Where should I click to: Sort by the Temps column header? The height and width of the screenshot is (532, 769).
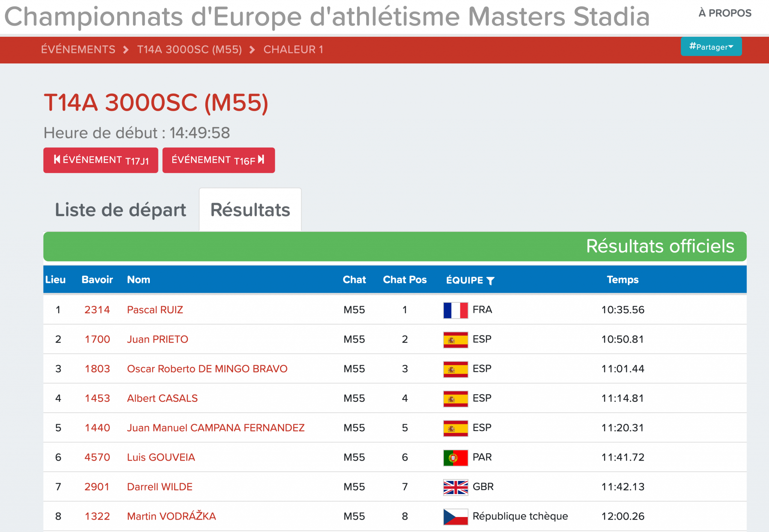click(622, 280)
